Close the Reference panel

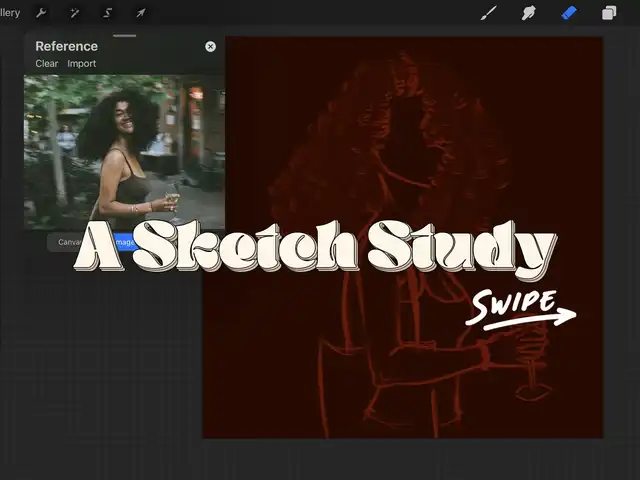(210, 46)
